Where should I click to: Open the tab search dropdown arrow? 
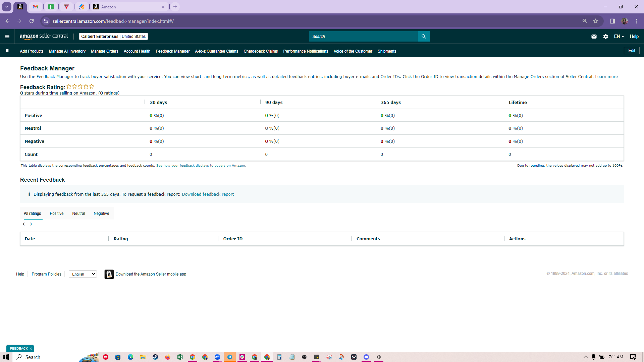(7, 7)
